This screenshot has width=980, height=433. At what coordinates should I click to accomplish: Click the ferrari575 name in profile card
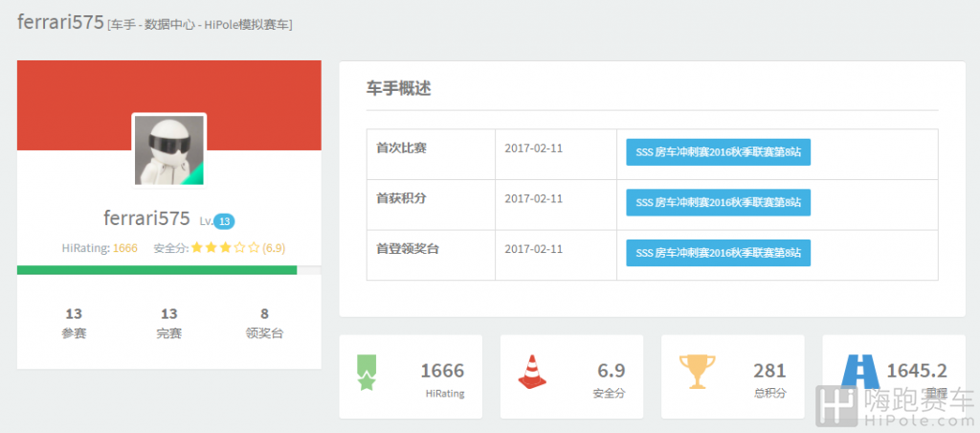tap(146, 218)
